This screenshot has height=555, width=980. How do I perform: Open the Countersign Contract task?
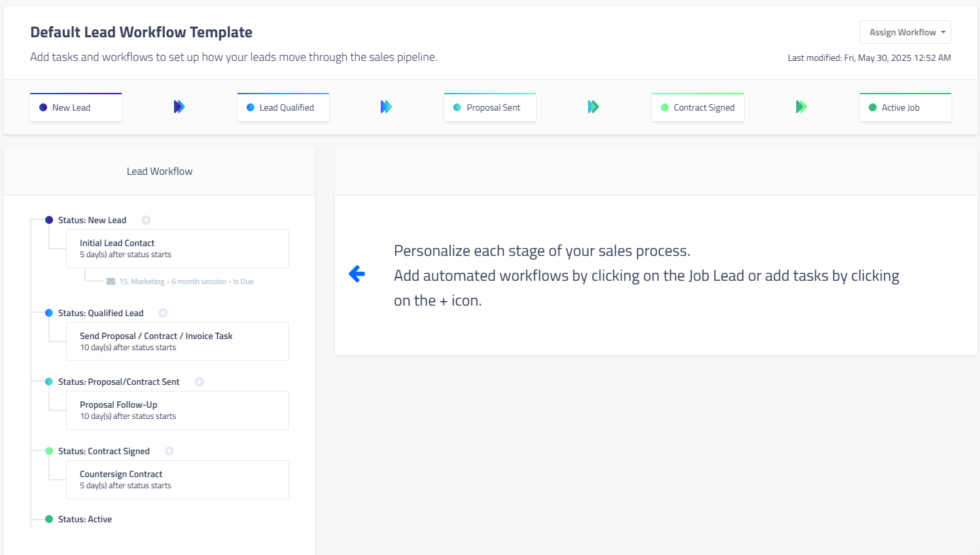[x=177, y=480]
